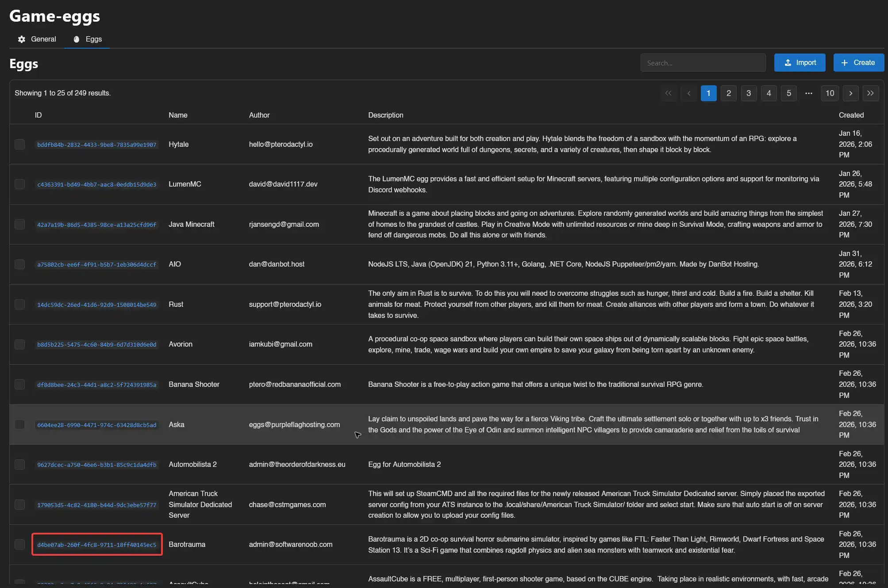
Task: Focus the eggs Search field
Action: click(x=703, y=63)
